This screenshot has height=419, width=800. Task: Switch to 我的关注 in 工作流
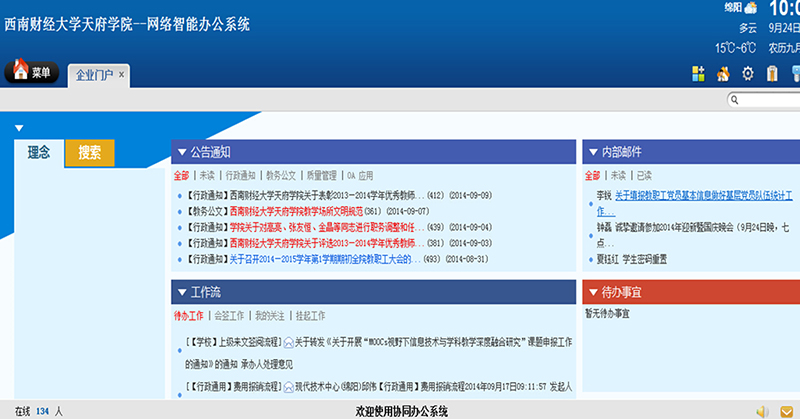click(x=270, y=315)
